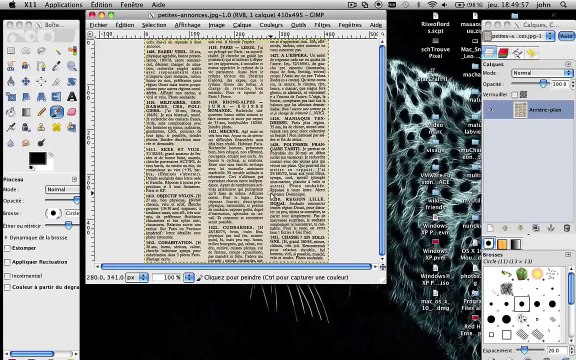Select the Rectangle Select tool
Screen dimensions: 576x360
(11, 51)
